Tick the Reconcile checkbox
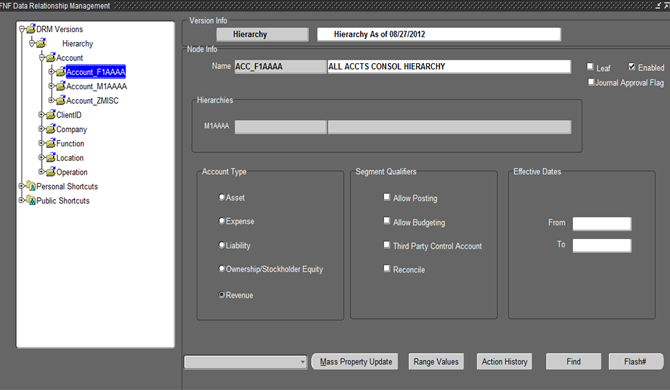Viewport: 670px width, 390px height. tap(387, 268)
